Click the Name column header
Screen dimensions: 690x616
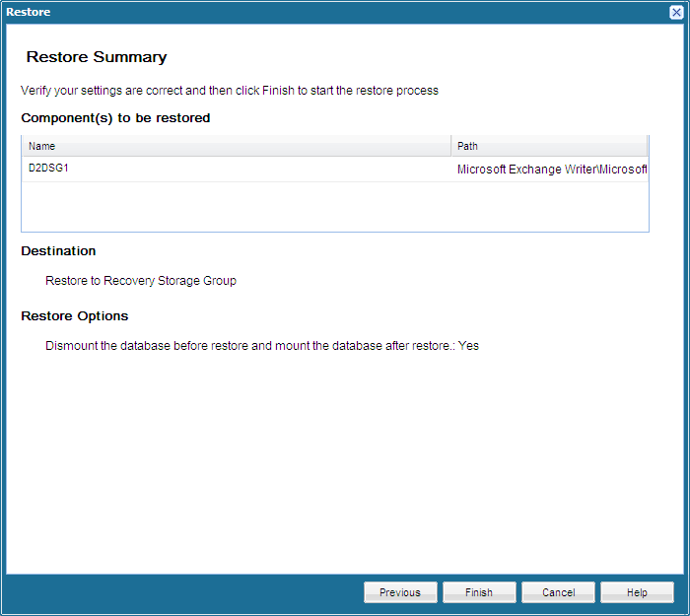click(x=237, y=146)
